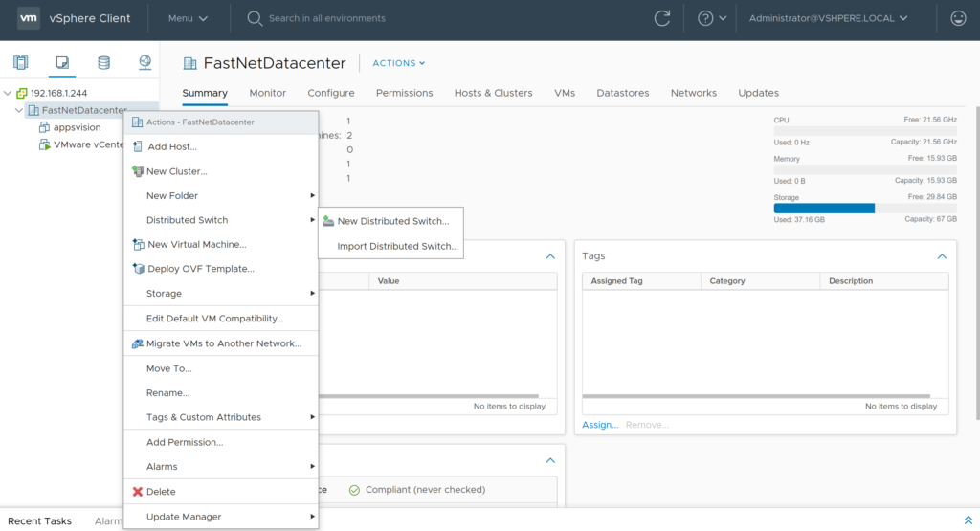Image resolution: width=980 pixels, height=531 pixels.
Task: Select New Distributed Switch option
Action: click(x=391, y=221)
